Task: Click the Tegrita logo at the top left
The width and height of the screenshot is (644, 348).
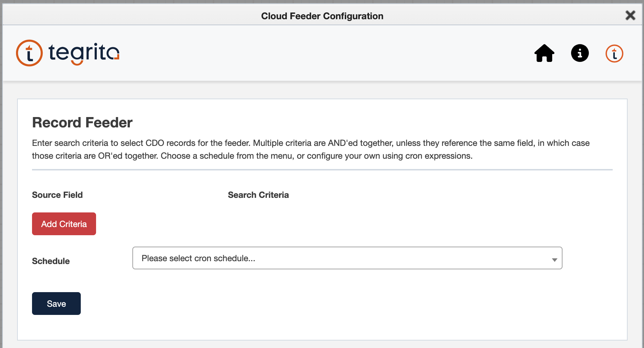Action: pos(68,53)
